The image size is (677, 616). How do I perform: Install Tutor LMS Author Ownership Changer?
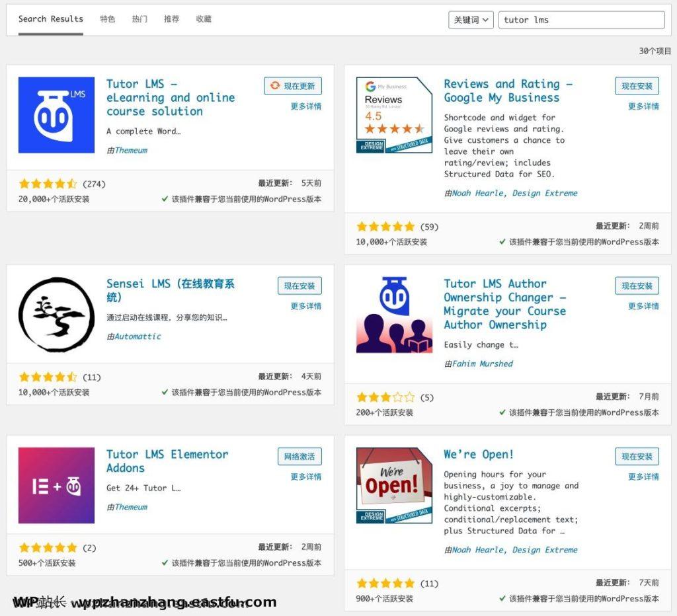637,286
